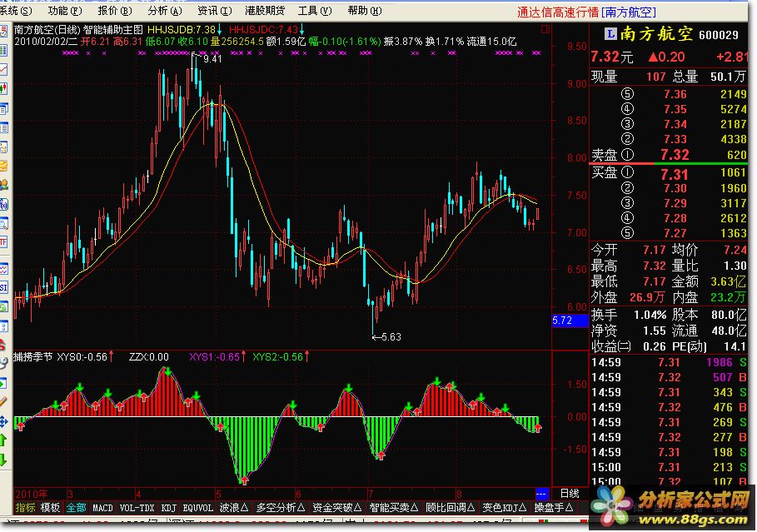The image size is (757, 532).
Task: Expand the 智能买卖△ indicator group
Action: 393,507
